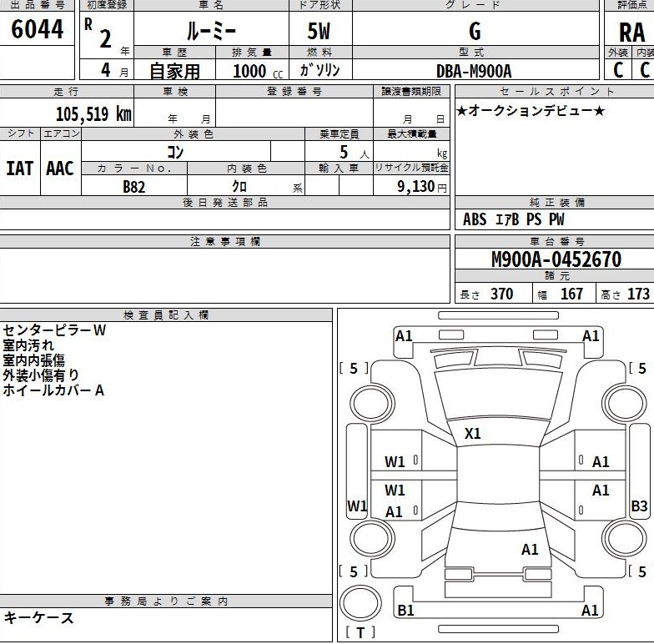Click the 車歴 header label
654x644 pixels.
175,53
